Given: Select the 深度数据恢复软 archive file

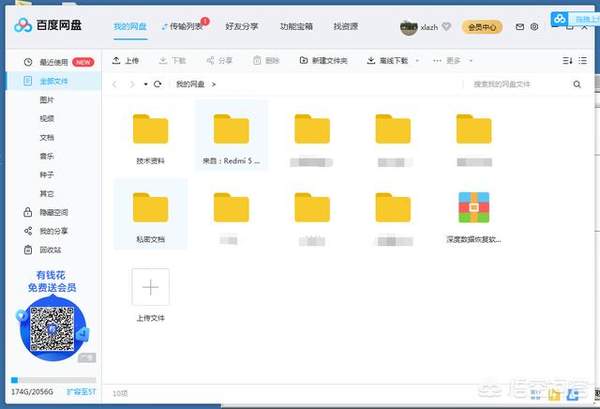Looking at the screenshot, I should (474, 217).
